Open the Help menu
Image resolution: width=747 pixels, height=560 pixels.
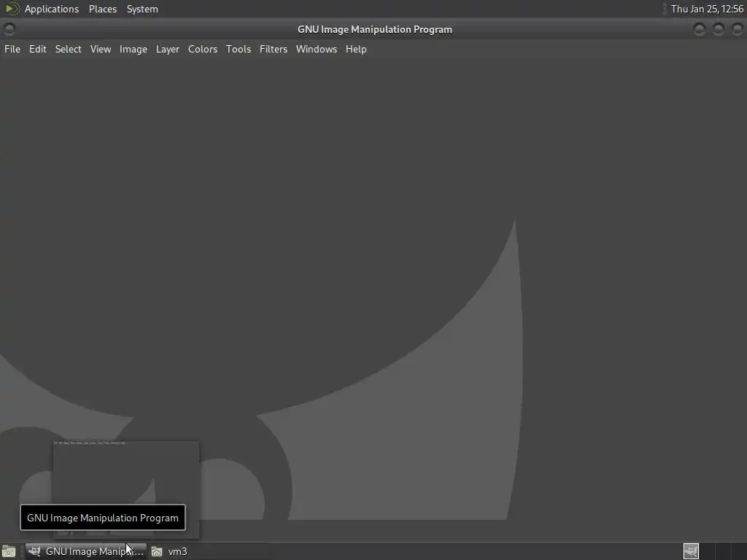pos(356,49)
